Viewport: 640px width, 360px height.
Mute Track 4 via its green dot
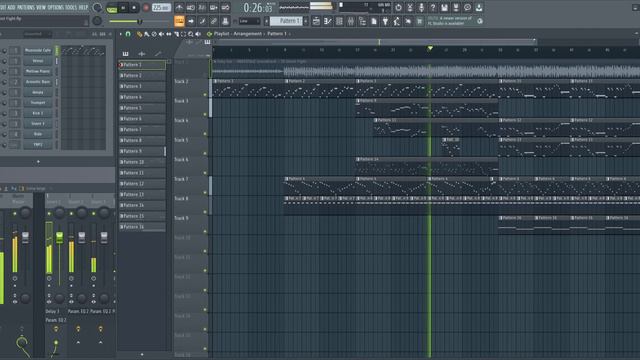[x=205, y=134]
